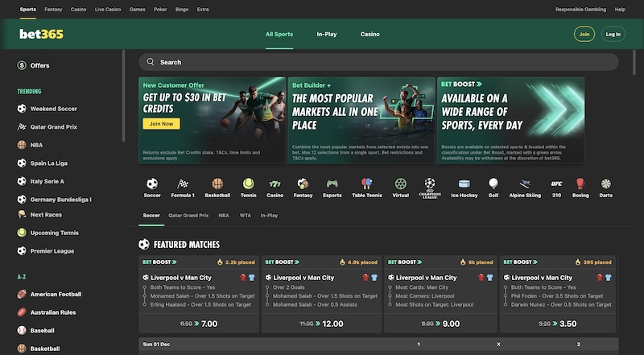Open the Soccer sport icon
This screenshot has height=355, width=644.
pos(152,184)
